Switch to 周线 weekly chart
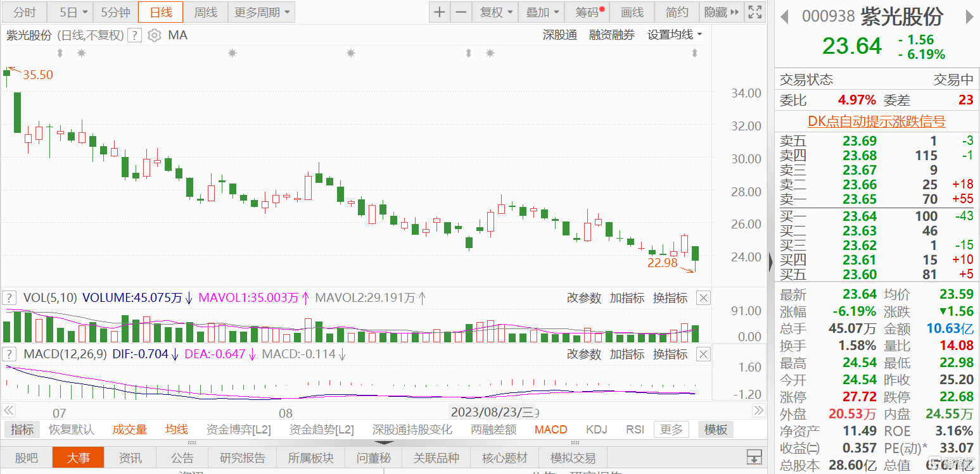Image resolution: width=980 pixels, height=474 pixels. tap(206, 12)
